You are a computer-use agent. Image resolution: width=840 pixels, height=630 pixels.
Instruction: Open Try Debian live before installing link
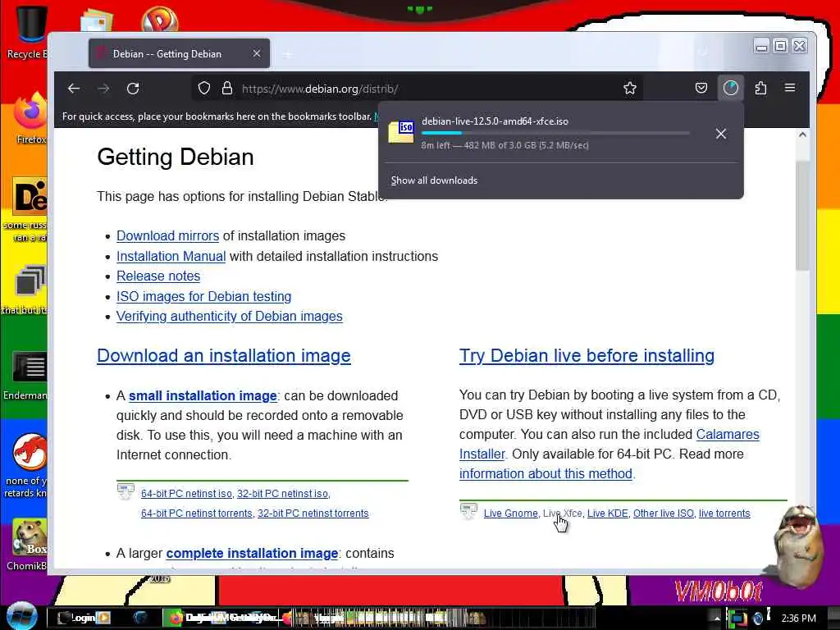pyautogui.click(x=587, y=356)
